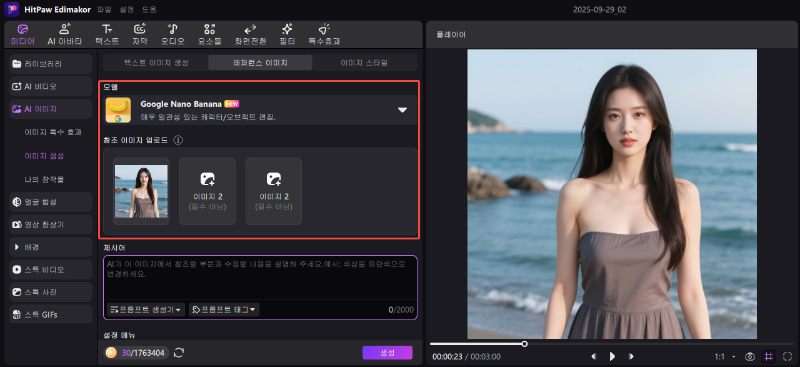The height and width of the screenshot is (367, 800).
Task: Open Face Swap (얼굴 합성) in the sidebar
Action: click(x=51, y=202)
